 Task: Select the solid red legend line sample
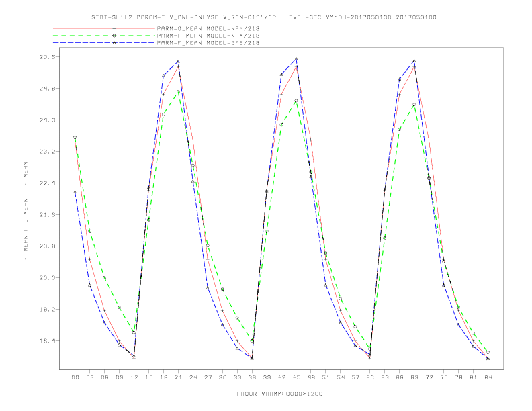click(x=104, y=28)
